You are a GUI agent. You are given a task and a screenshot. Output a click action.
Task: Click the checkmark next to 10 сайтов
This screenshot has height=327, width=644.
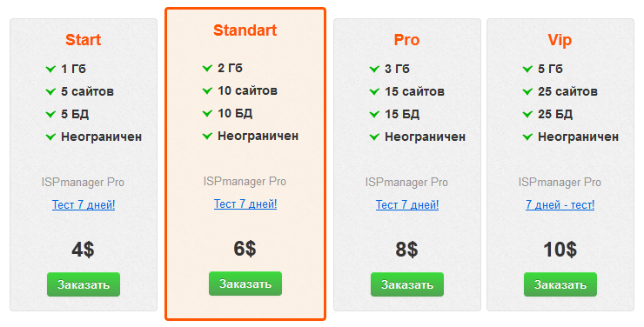(207, 90)
